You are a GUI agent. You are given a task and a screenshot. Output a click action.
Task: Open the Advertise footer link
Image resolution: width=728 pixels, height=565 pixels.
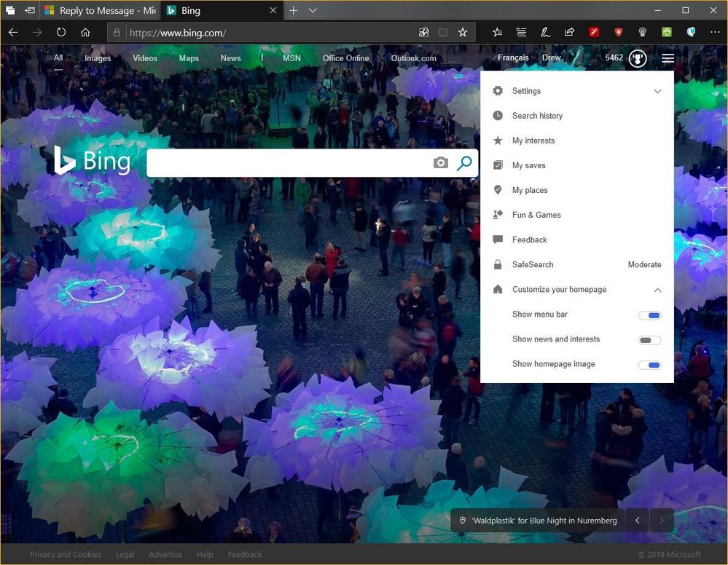point(165,554)
